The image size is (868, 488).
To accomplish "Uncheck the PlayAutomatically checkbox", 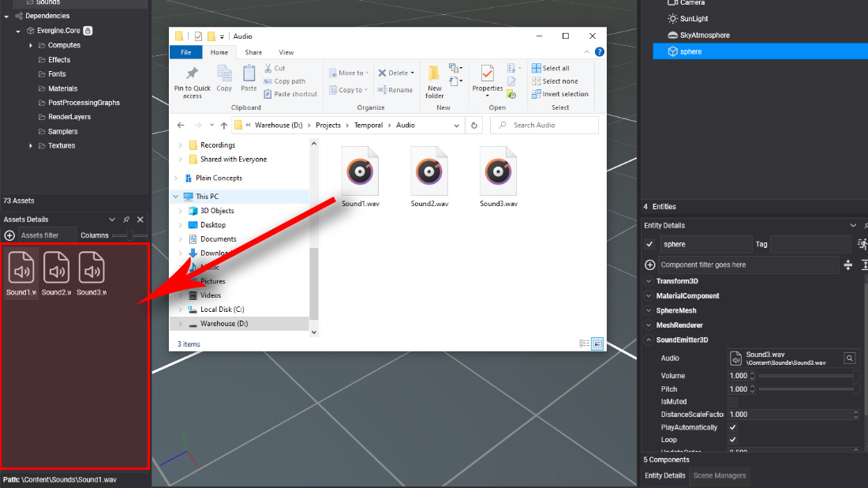I will (x=732, y=427).
